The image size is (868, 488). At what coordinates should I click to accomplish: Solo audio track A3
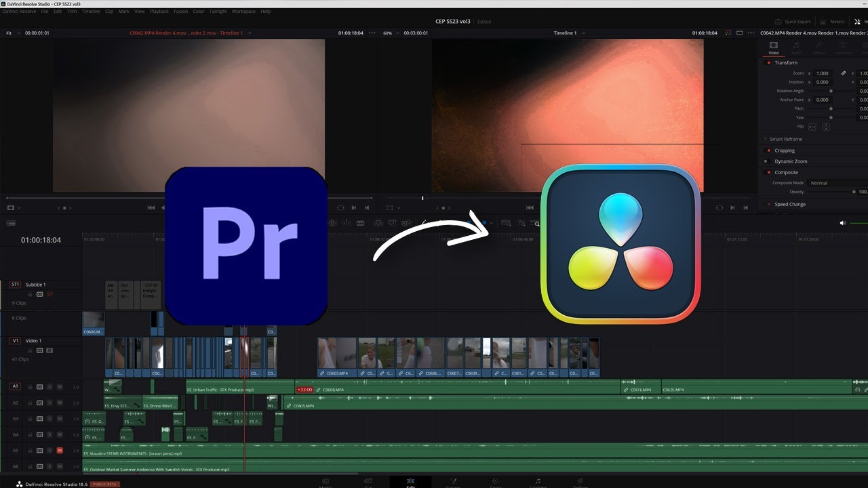50,419
